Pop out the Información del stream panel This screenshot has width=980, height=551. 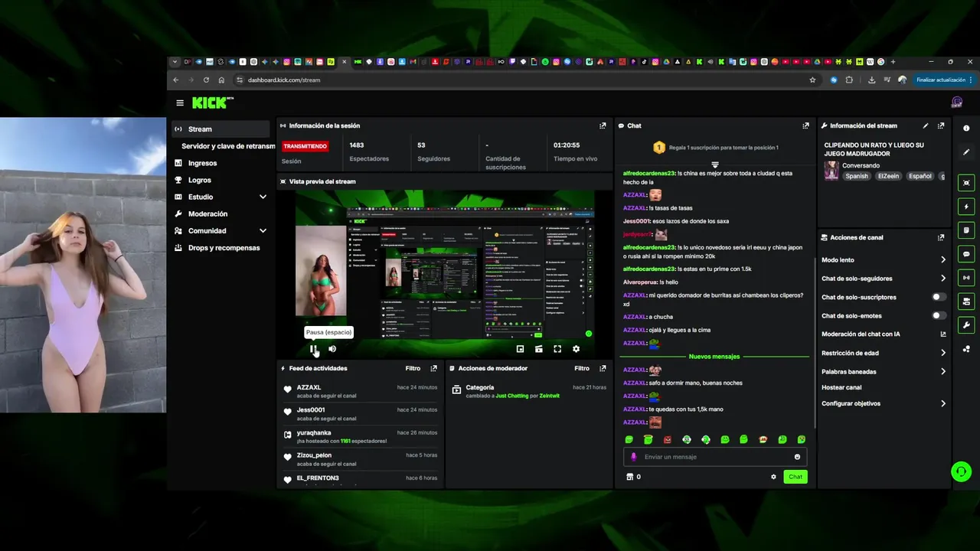coord(941,126)
